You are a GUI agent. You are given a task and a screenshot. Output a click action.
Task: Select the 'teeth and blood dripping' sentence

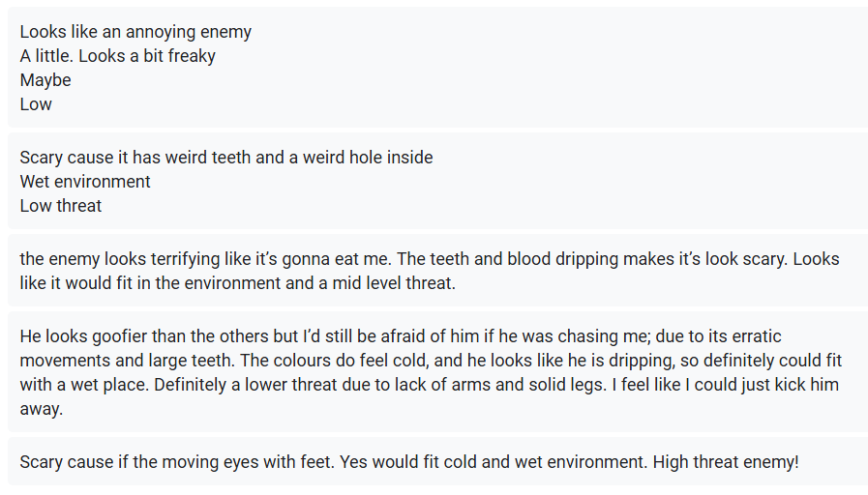(x=592, y=259)
